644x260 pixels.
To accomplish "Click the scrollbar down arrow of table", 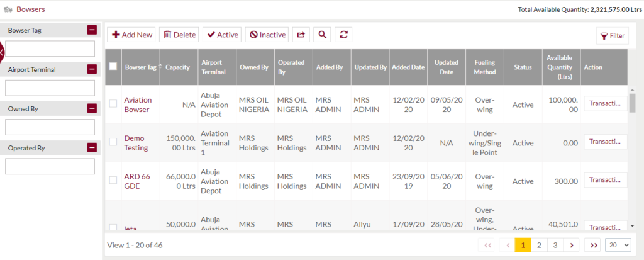I will [633, 225].
